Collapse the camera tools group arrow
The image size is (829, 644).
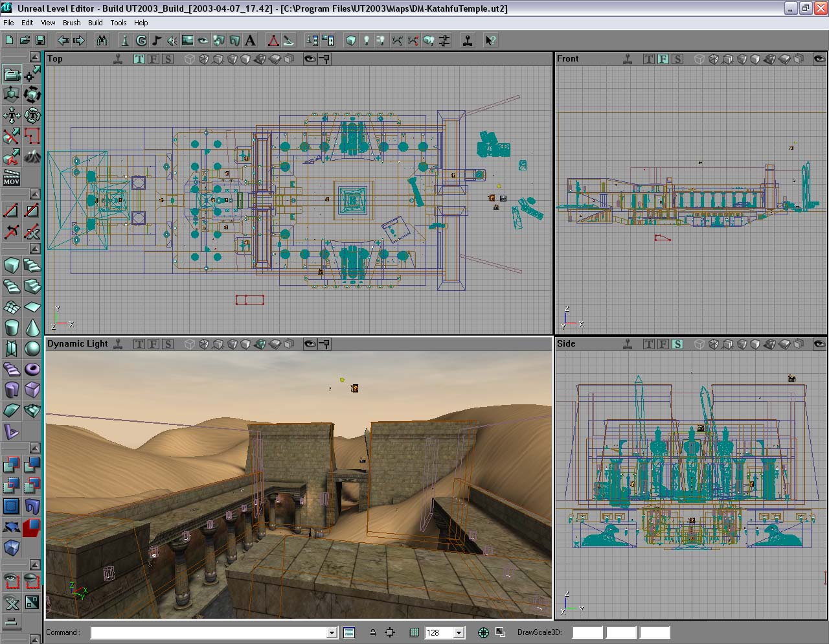(35, 58)
